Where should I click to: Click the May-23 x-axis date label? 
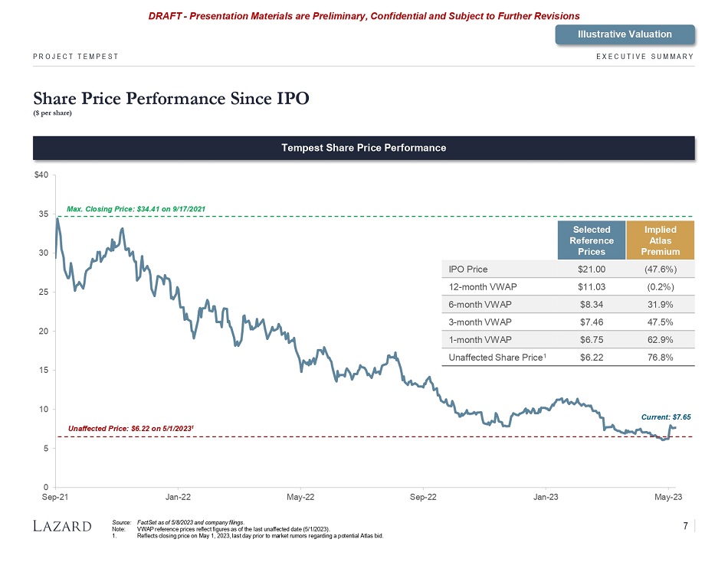click(668, 498)
